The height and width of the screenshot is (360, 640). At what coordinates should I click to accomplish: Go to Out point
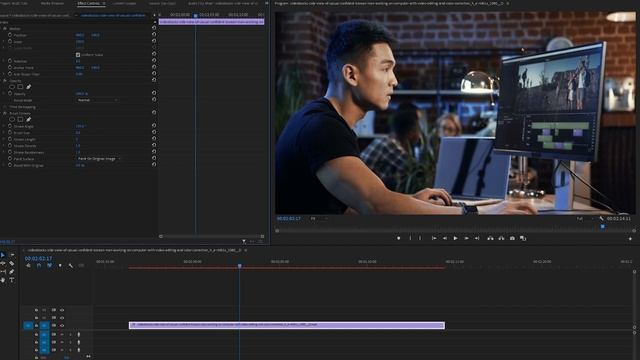(477, 238)
